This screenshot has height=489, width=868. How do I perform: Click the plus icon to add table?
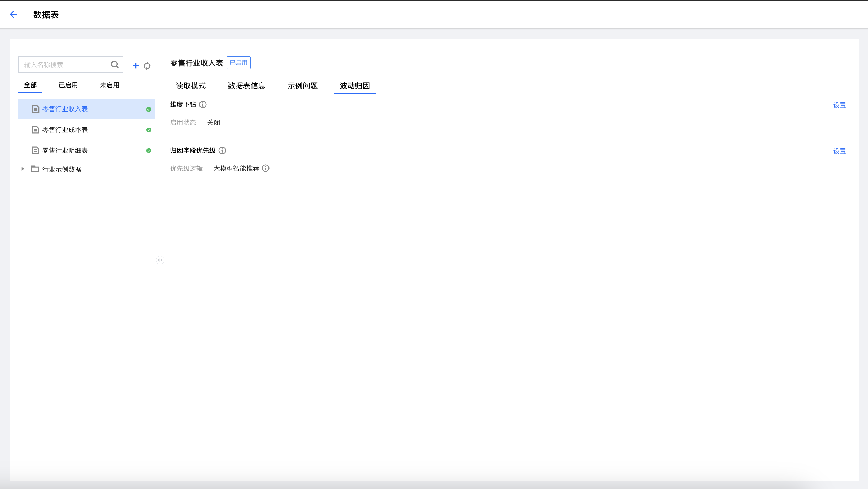[x=136, y=66]
